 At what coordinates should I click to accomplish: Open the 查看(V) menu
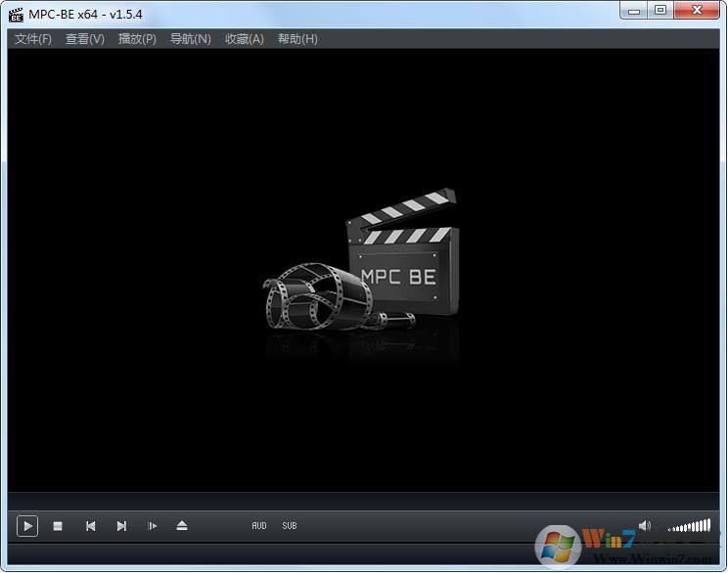coord(85,39)
